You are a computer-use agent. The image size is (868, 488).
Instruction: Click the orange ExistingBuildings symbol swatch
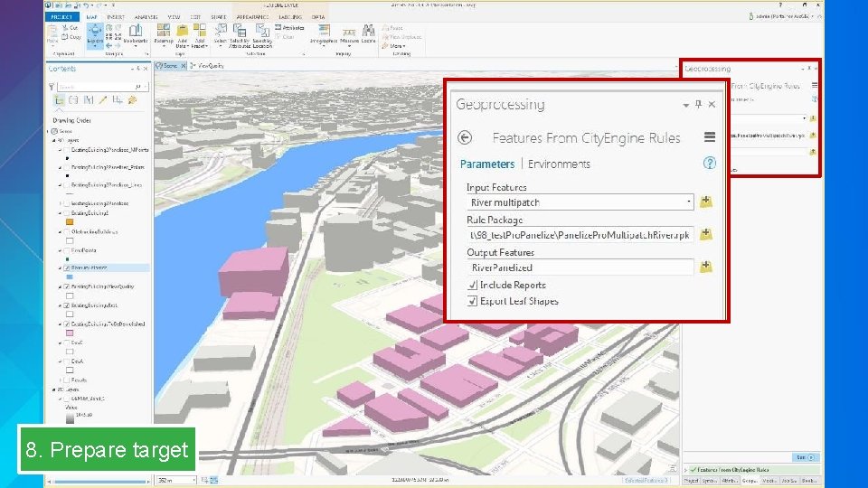tap(70, 222)
